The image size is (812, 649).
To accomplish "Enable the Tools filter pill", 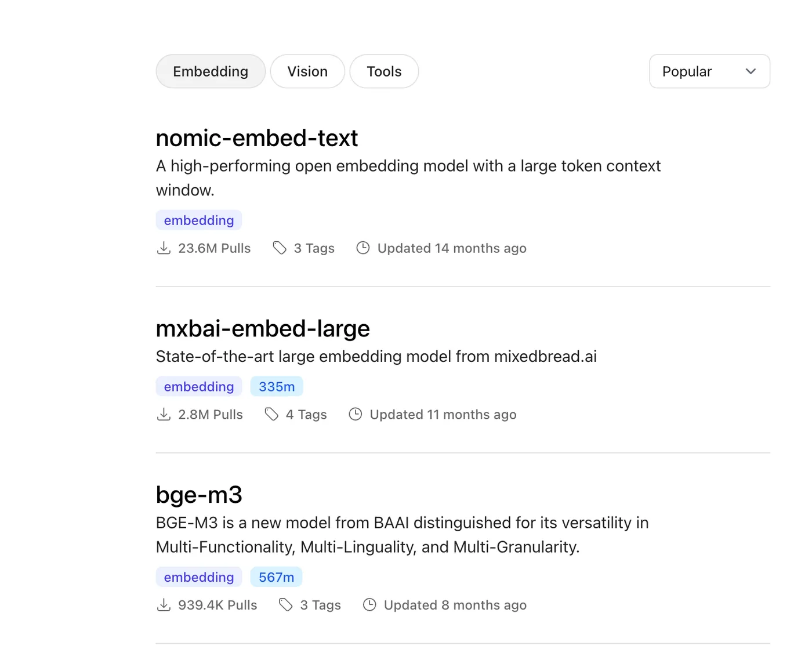I will [x=384, y=71].
